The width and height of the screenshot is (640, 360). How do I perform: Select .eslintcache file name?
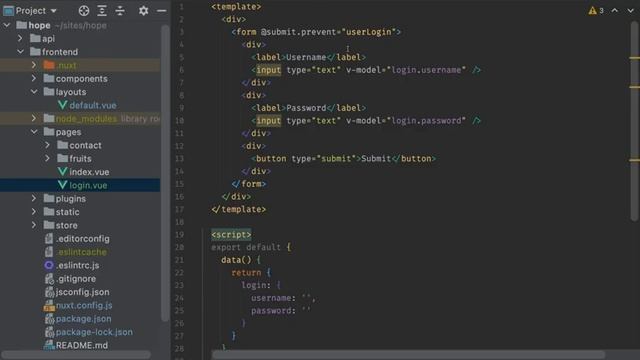[81, 252]
